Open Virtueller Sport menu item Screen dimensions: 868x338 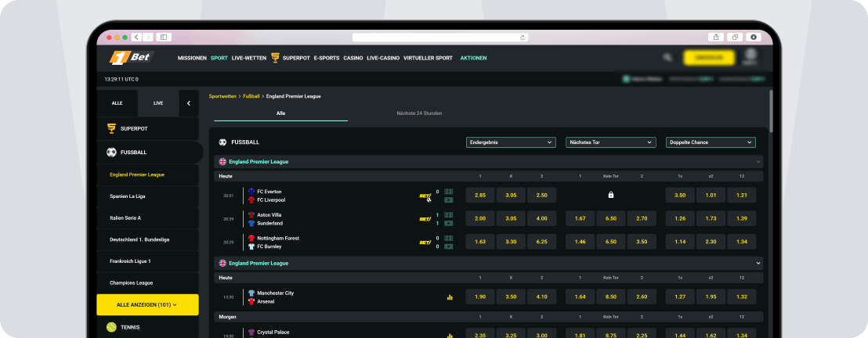point(428,58)
